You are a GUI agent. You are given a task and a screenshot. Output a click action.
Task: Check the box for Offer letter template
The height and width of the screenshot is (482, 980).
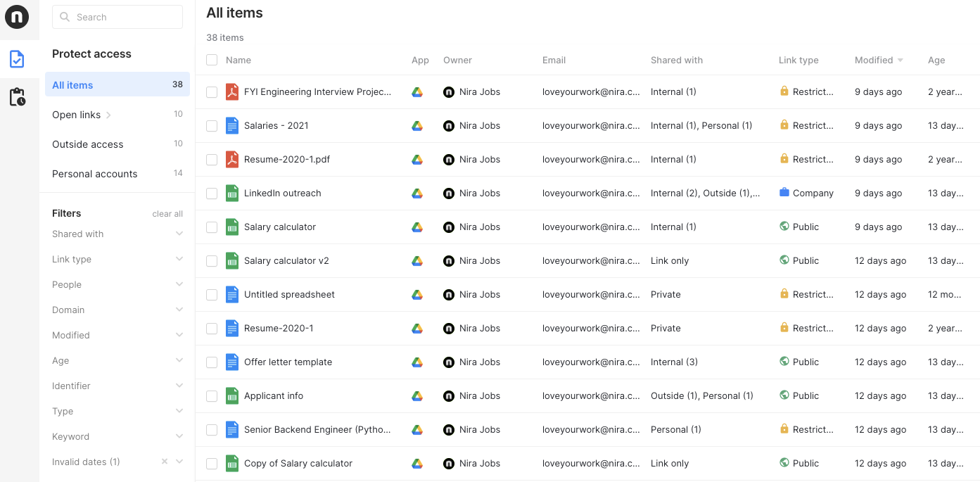(212, 362)
